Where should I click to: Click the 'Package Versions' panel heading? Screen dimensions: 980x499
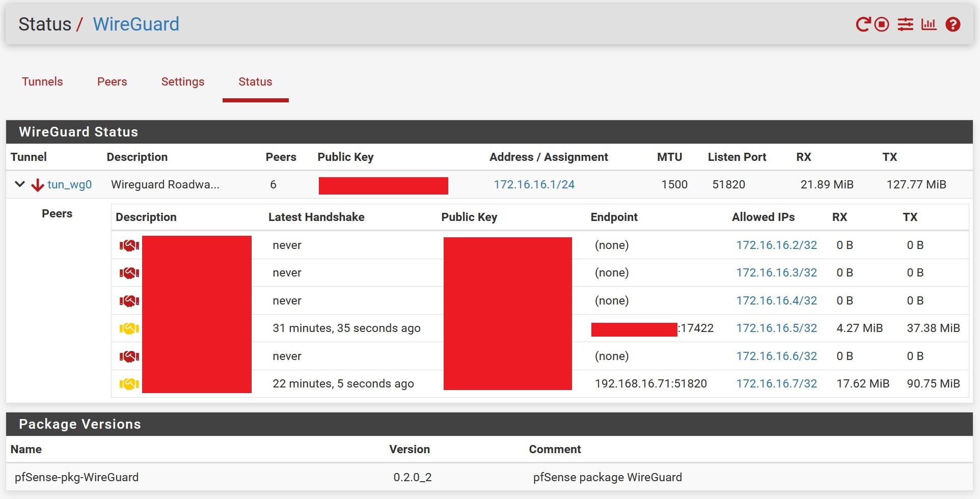tap(80, 424)
